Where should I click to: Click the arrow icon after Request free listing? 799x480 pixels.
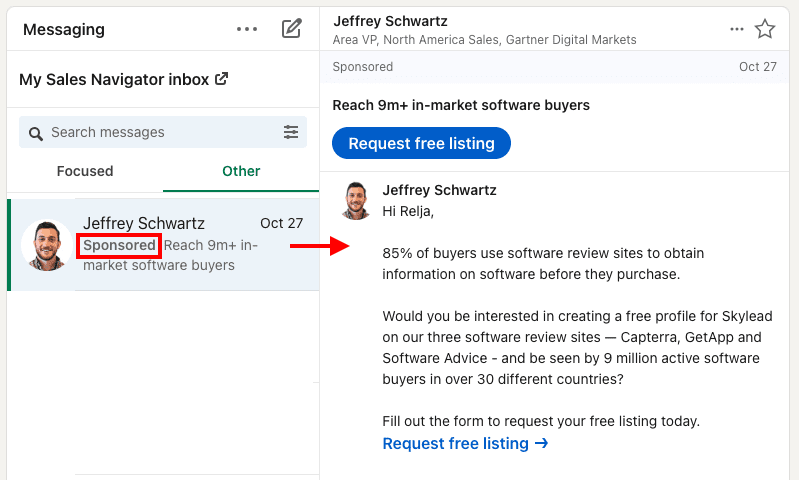click(541, 443)
